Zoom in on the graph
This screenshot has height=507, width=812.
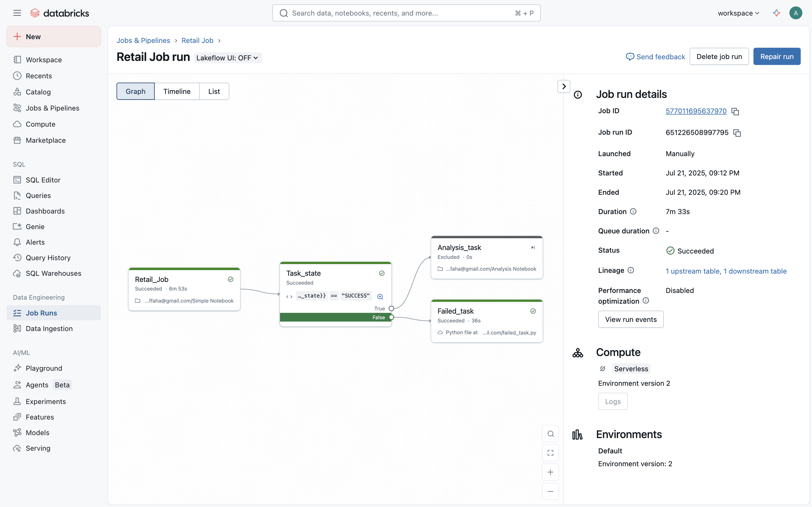point(550,472)
